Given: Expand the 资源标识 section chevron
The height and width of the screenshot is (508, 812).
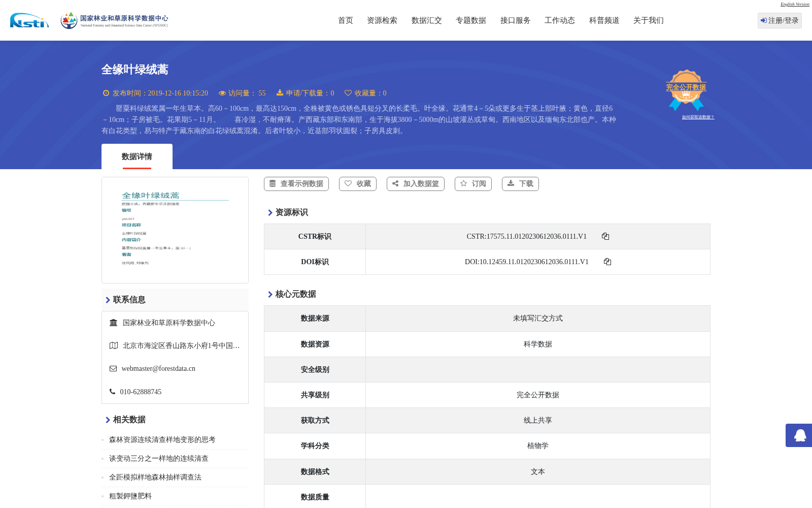Looking at the screenshot, I should (270, 213).
